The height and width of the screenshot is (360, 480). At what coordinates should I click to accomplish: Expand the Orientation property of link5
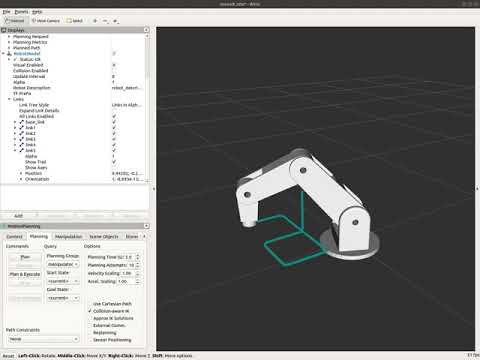(21, 179)
